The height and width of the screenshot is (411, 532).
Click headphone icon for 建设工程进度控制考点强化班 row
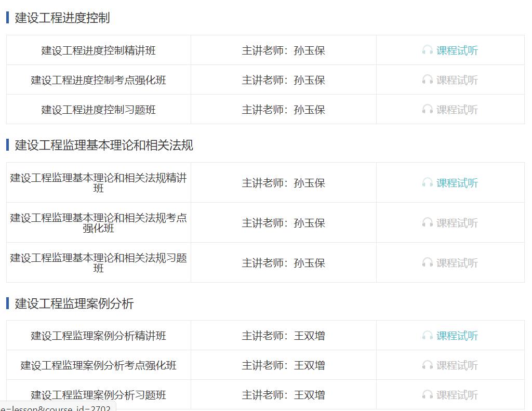pyautogui.click(x=428, y=79)
